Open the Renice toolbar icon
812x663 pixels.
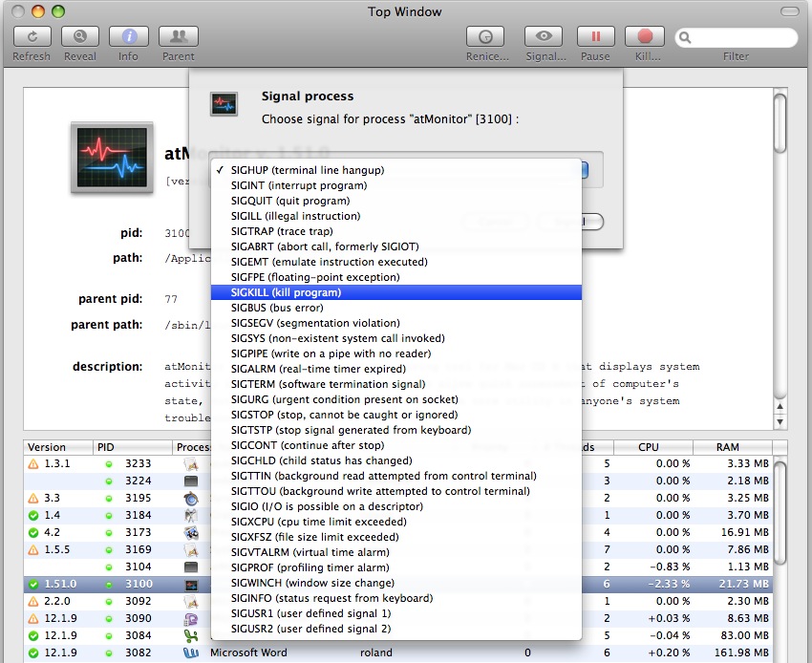486,37
